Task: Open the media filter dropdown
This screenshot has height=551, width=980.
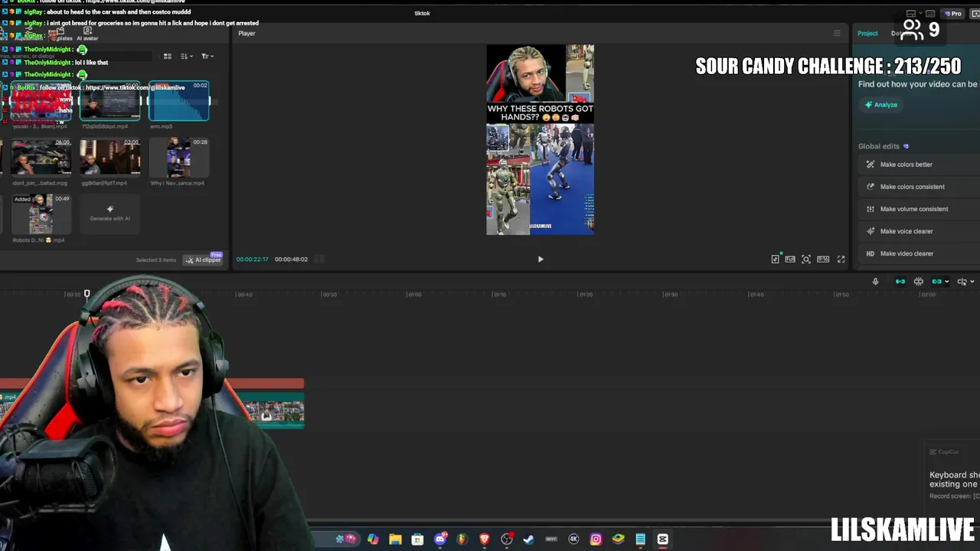Action: pyautogui.click(x=207, y=57)
